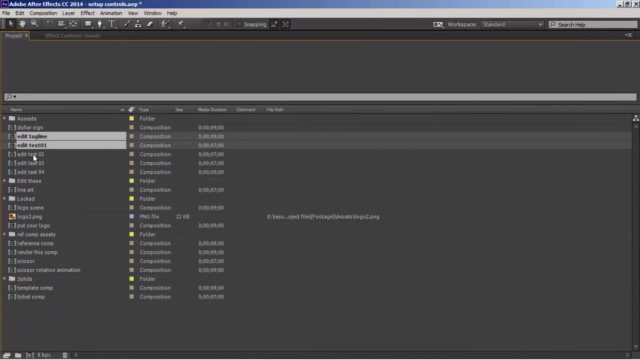The width and height of the screenshot is (640, 360).
Task: Open the Workspace Standard dropdown
Action: pyautogui.click(x=512, y=24)
